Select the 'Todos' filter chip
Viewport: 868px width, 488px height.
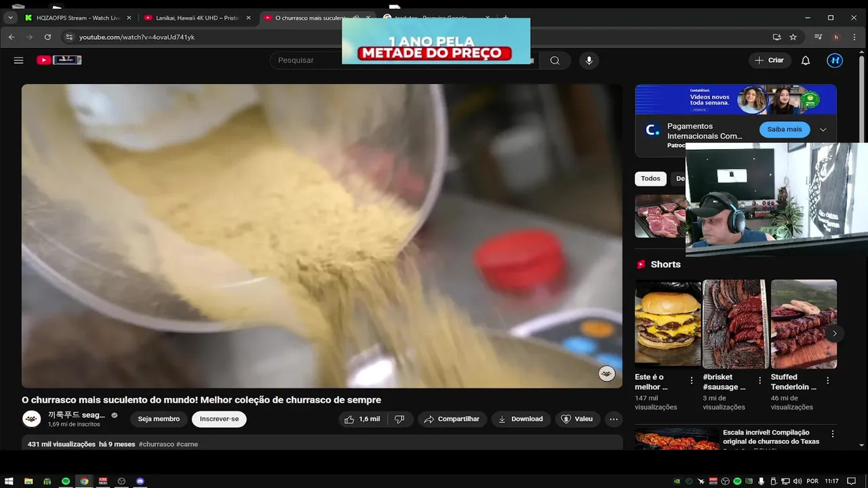point(650,178)
